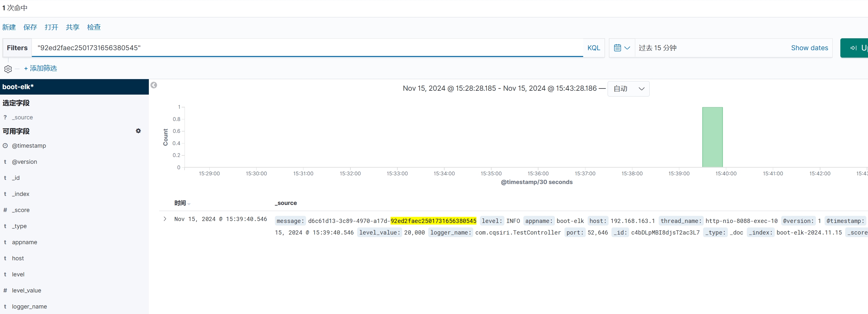Toggle KQL query language switch
This screenshot has height=314, width=868.
tap(593, 48)
